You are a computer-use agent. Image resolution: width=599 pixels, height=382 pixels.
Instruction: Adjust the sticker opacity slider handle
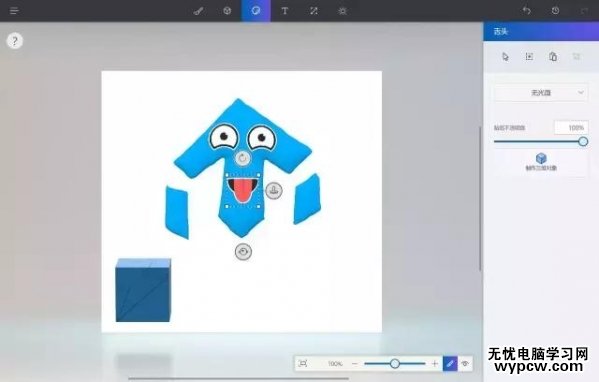coord(583,142)
